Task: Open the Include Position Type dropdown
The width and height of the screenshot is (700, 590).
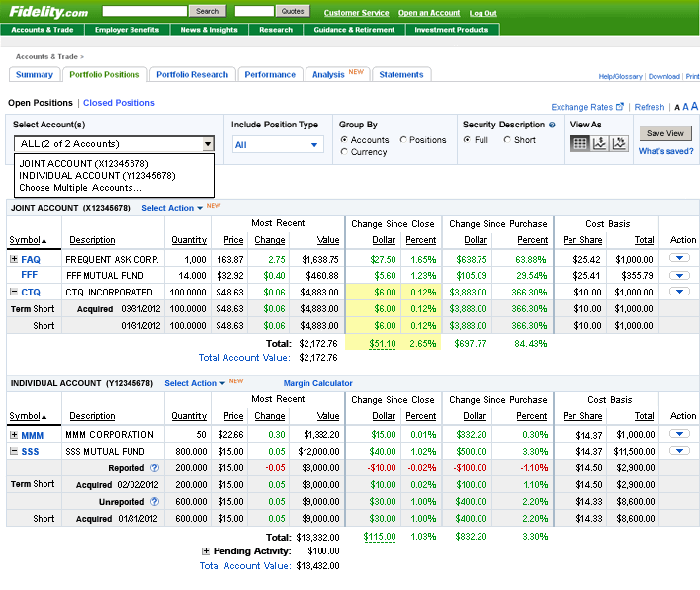Action: pyautogui.click(x=278, y=145)
